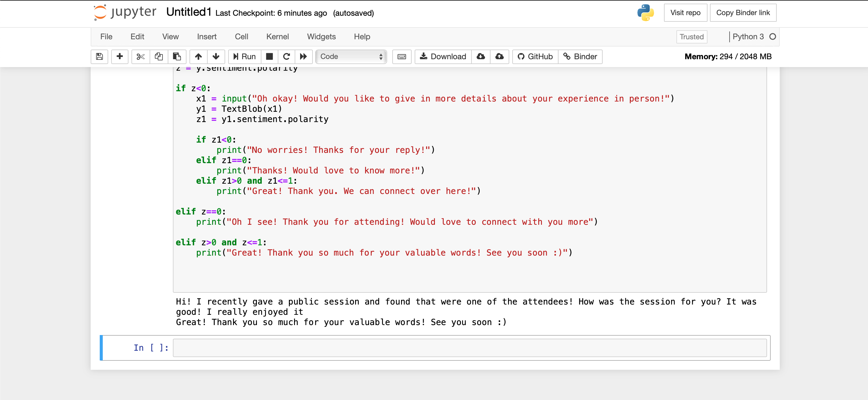Viewport: 868px width, 400px height.
Task: Cut selected cells with scissors icon
Action: coord(141,56)
